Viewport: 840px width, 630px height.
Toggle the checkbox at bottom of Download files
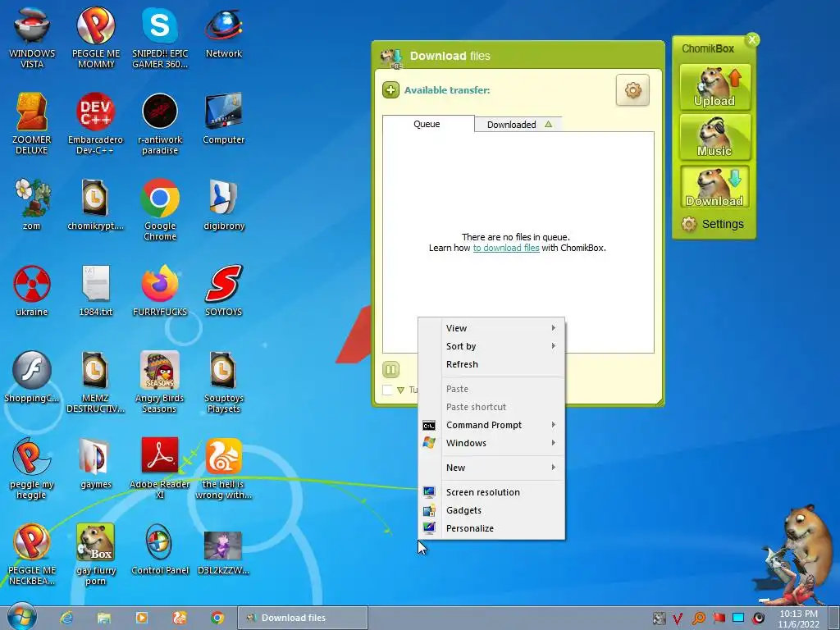tap(387, 390)
